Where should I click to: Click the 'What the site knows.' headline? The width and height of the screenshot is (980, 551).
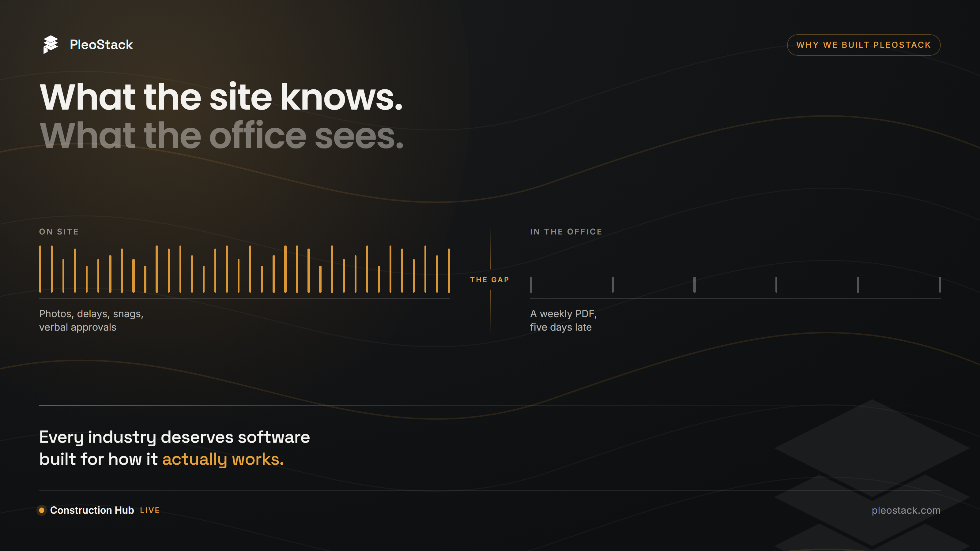221,97
